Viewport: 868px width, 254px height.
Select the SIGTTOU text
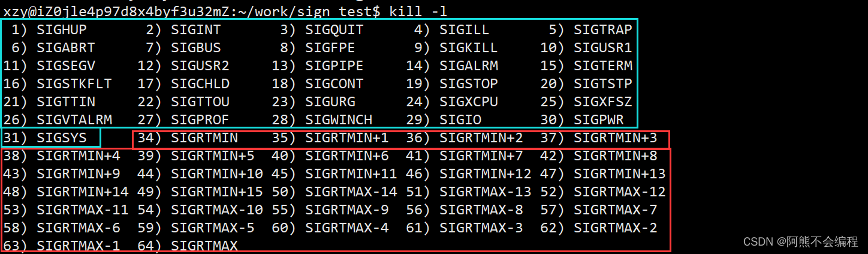(x=200, y=101)
